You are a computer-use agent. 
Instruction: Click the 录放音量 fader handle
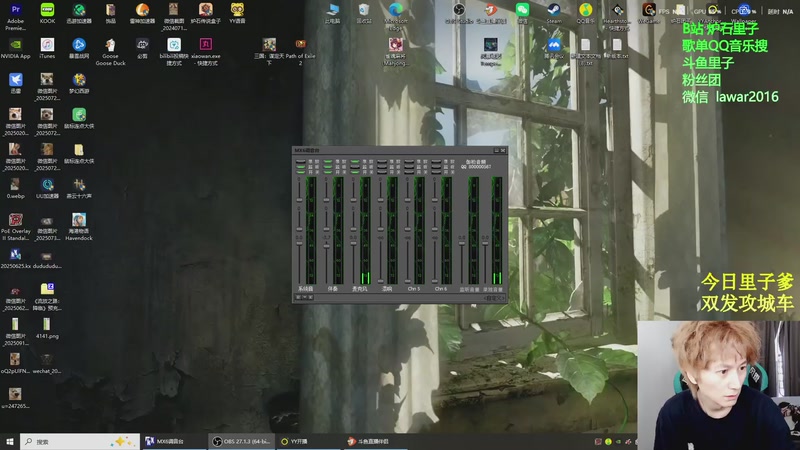485,243
